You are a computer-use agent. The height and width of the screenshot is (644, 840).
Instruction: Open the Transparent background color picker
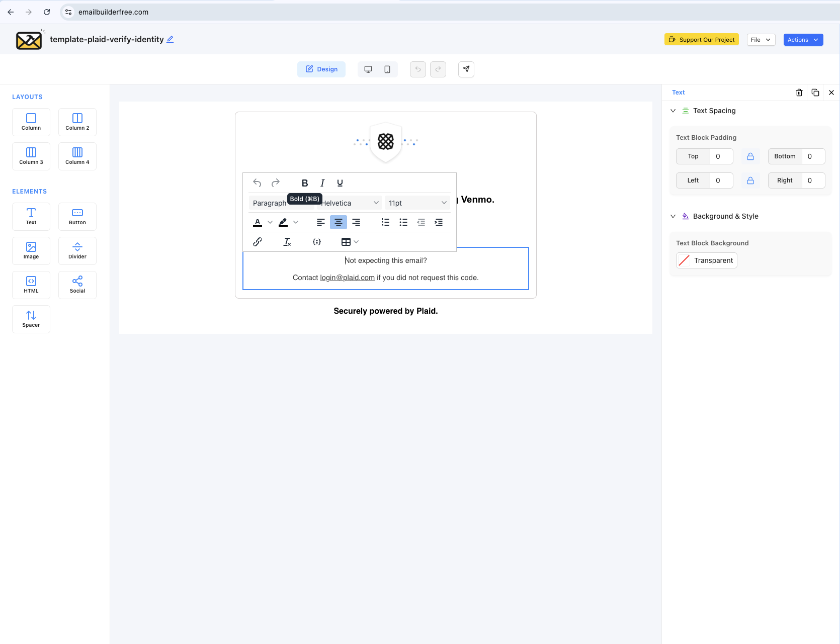[x=706, y=260]
